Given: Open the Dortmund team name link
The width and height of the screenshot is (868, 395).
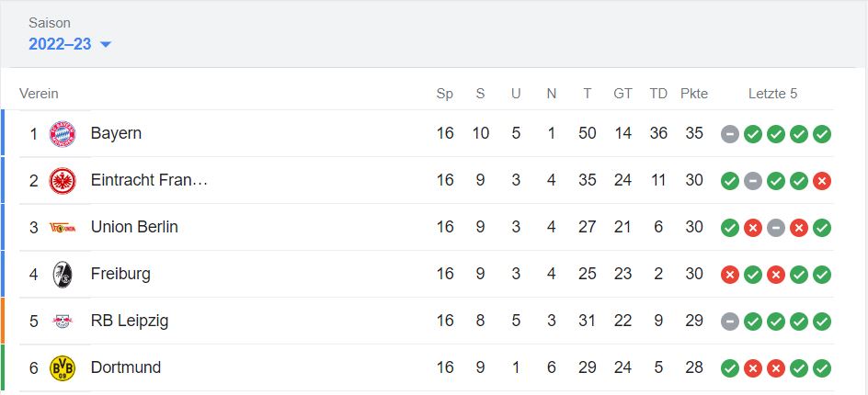Looking at the screenshot, I should click(x=125, y=368).
